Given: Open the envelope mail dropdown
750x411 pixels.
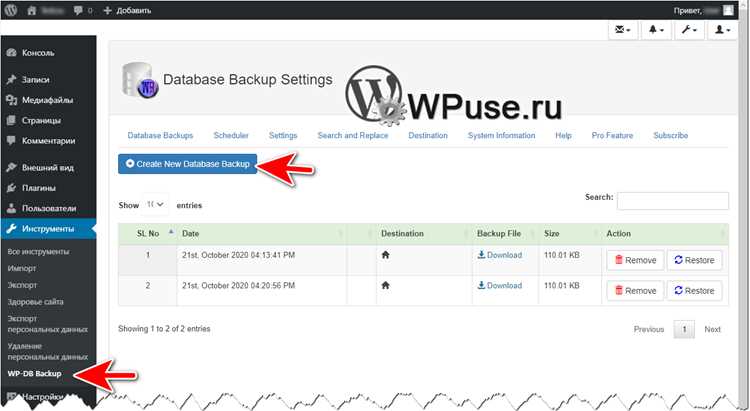Looking at the screenshot, I should (x=623, y=30).
